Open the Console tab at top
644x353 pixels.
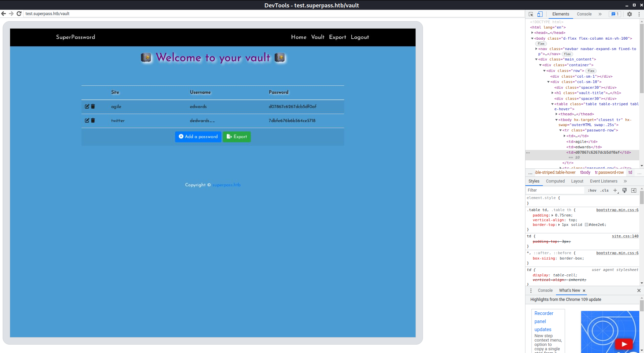click(584, 14)
